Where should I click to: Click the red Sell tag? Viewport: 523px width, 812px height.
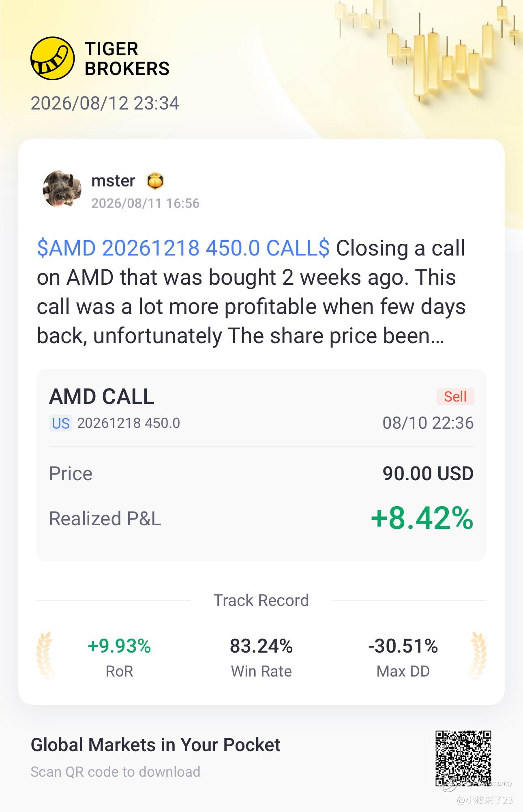point(455,396)
